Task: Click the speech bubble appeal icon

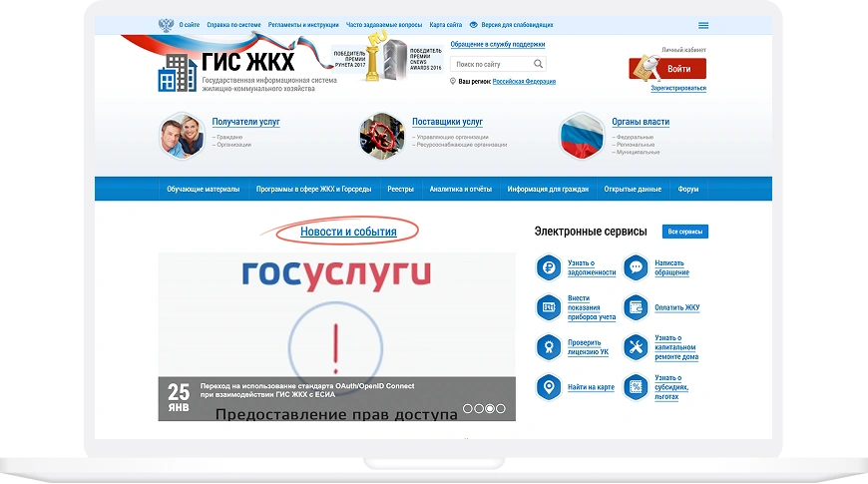Action: click(x=636, y=267)
